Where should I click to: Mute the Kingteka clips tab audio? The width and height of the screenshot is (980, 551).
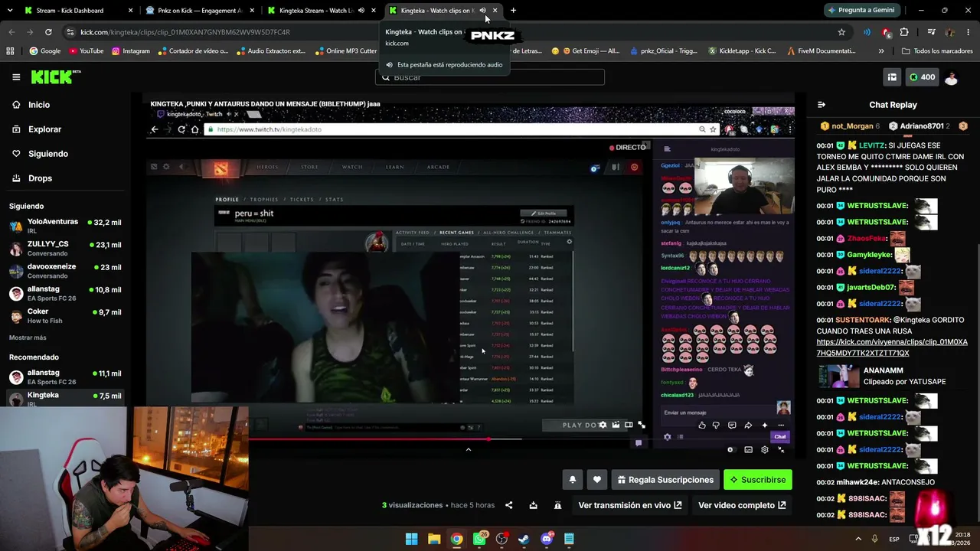(482, 11)
